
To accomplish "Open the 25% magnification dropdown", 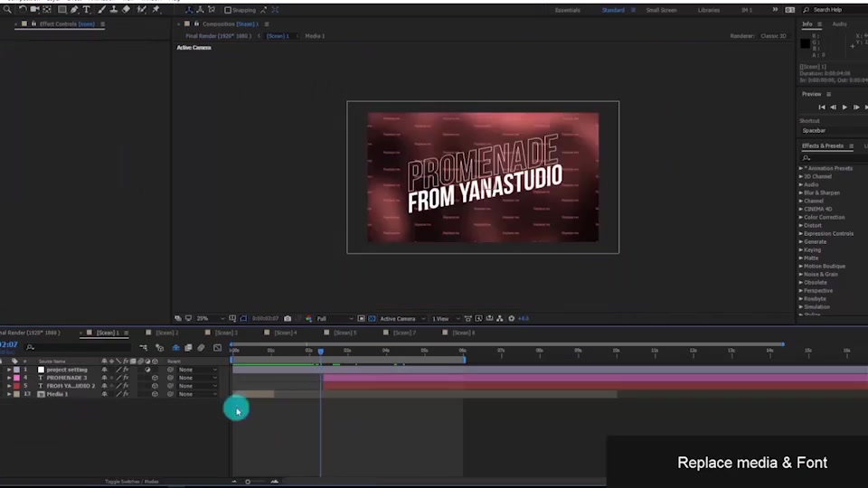I will point(211,319).
